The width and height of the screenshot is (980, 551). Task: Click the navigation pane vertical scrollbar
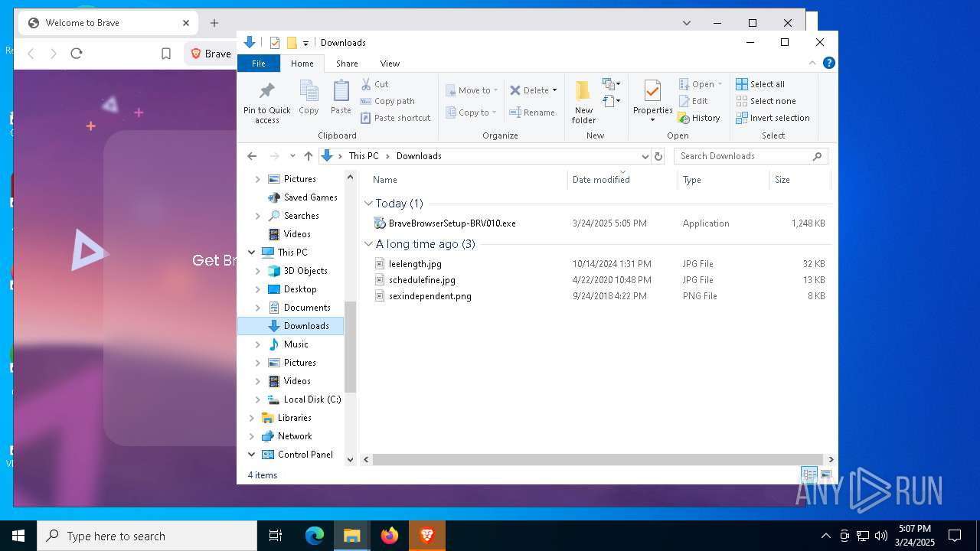point(351,346)
